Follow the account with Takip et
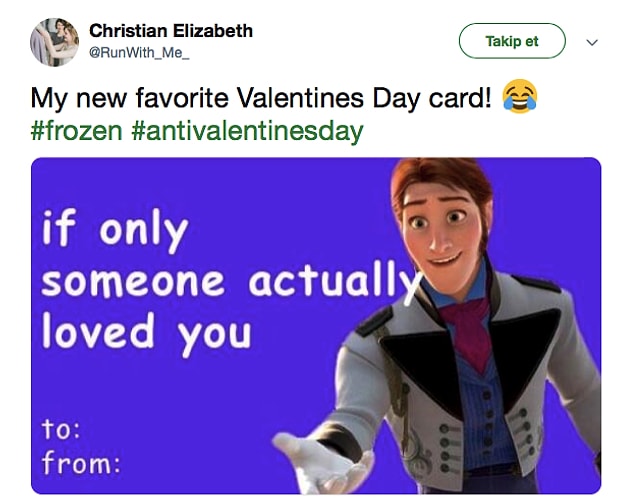The height and width of the screenshot is (498, 635). (x=512, y=41)
